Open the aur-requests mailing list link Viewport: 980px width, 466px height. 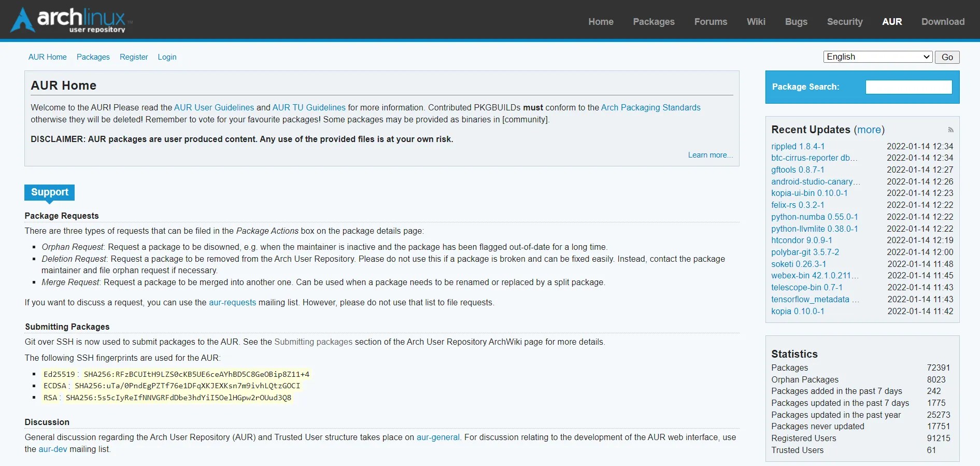[233, 303]
